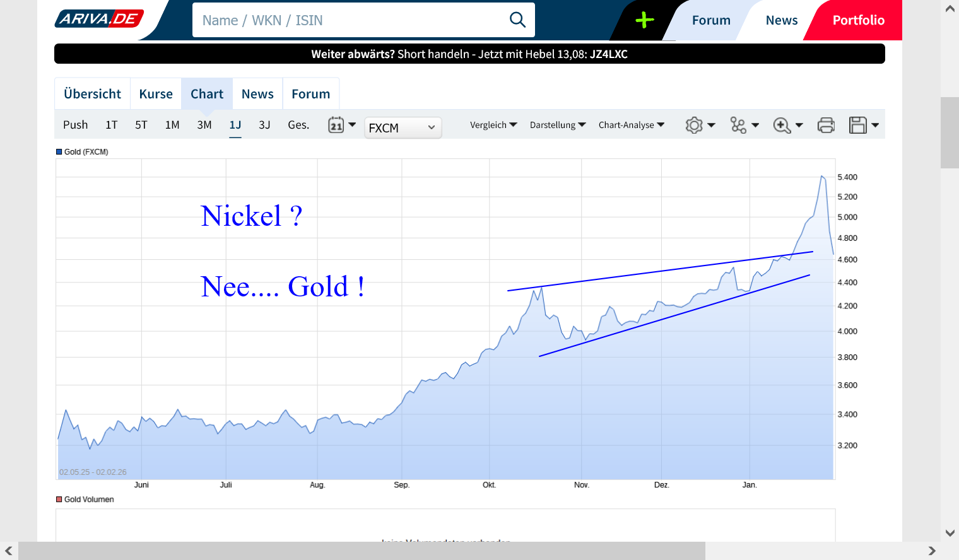
Task: Open the Chart-Analyse dropdown menu
Action: tap(632, 125)
